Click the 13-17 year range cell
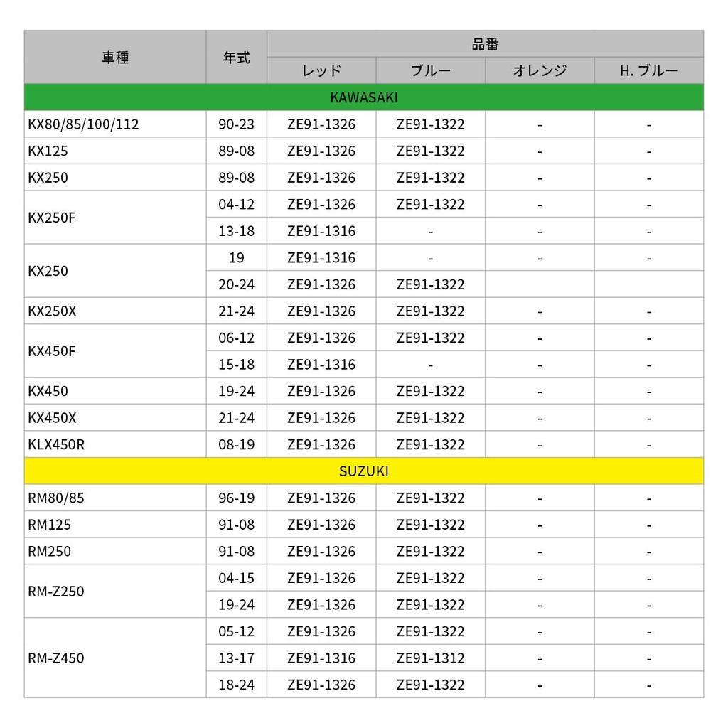The height and width of the screenshot is (728, 728). pos(237,658)
